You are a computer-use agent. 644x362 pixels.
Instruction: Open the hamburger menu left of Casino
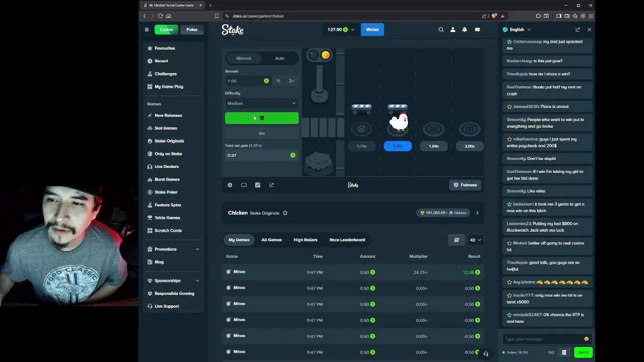(x=146, y=30)
